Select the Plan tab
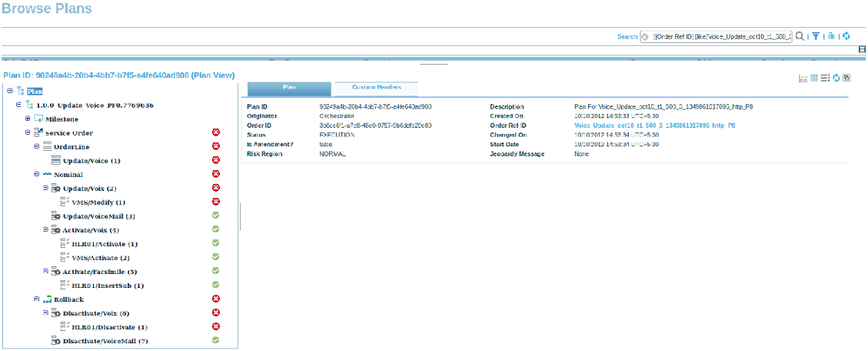Screen dimensions: 868x351 point(289,89)
